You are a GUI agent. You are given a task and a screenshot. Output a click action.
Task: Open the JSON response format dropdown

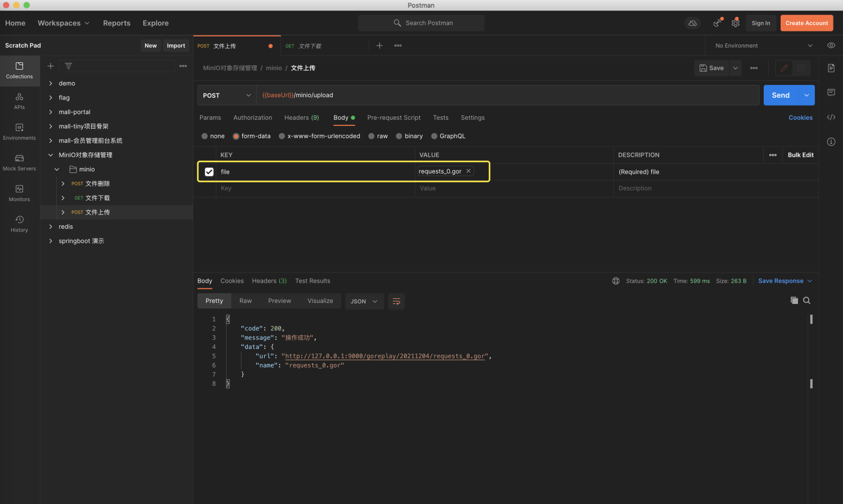coord(364,301)
